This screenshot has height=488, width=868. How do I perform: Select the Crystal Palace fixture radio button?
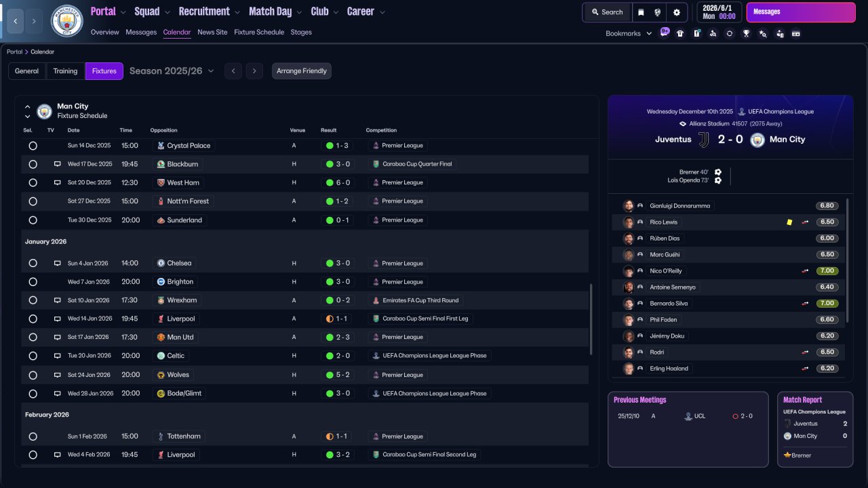click(33, 146)
